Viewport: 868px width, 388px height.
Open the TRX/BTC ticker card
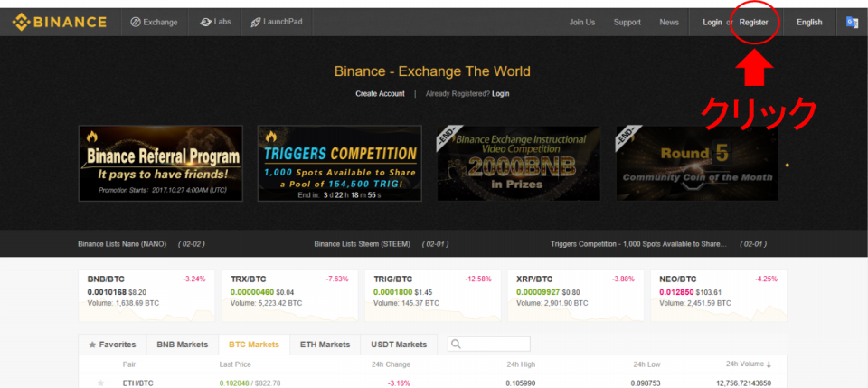coord(289,295)
